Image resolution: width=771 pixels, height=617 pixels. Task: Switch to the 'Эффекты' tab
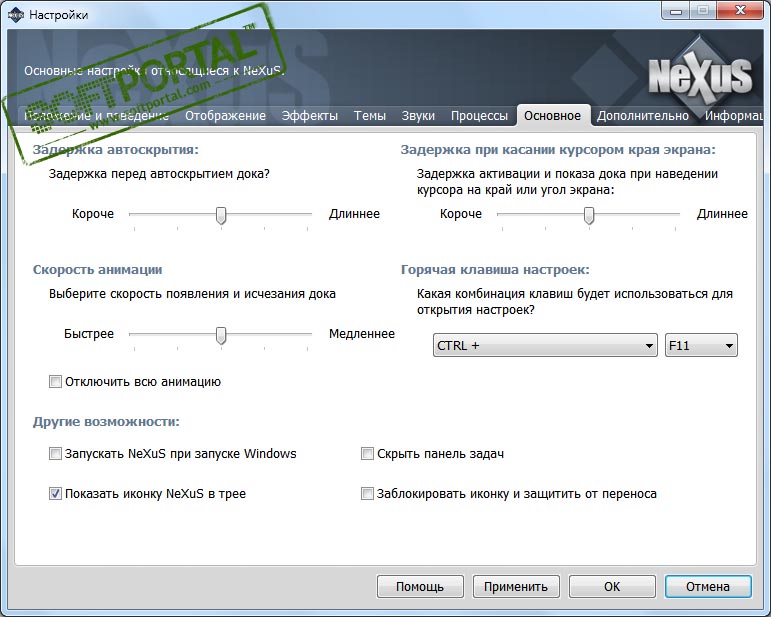pyautogui.click(x=309, y=116)
